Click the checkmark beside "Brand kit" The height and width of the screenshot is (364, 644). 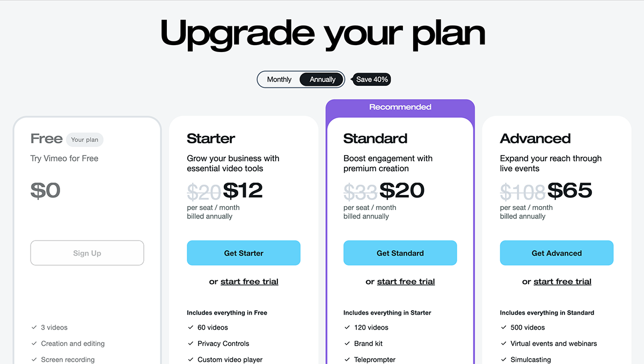[347, 344]
